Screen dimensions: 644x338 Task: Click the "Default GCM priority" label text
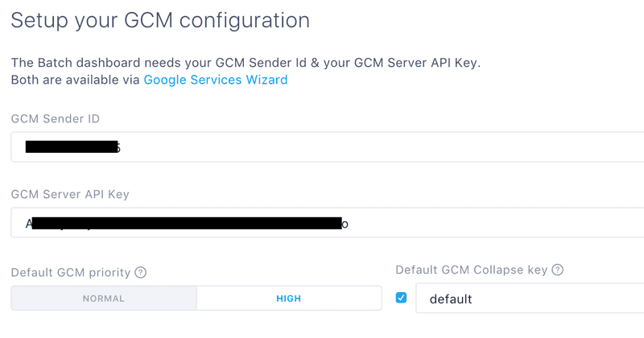70,273
